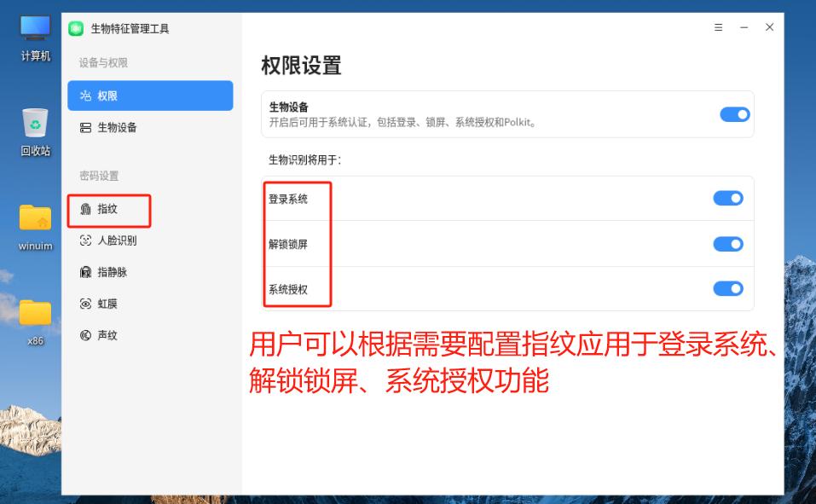Viewport: 816px width, 504px height.
Task: Click the 设备与权限 section header
Action: point(103,63)
